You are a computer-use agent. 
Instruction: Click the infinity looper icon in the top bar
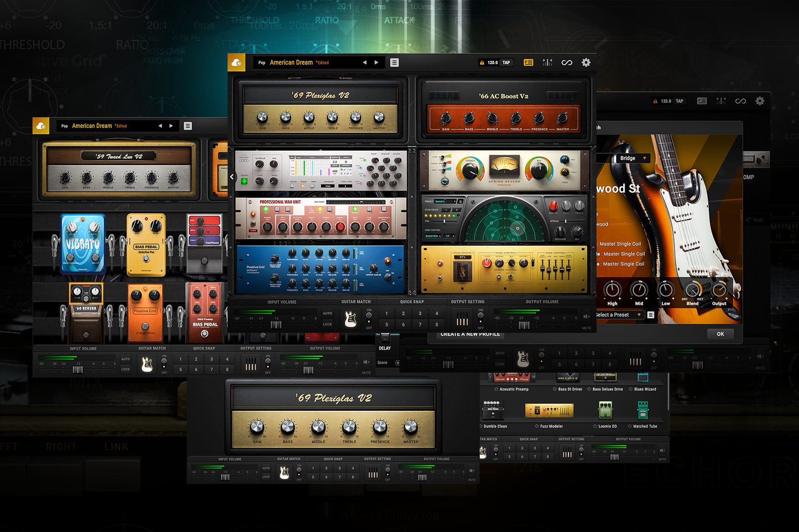567,63
